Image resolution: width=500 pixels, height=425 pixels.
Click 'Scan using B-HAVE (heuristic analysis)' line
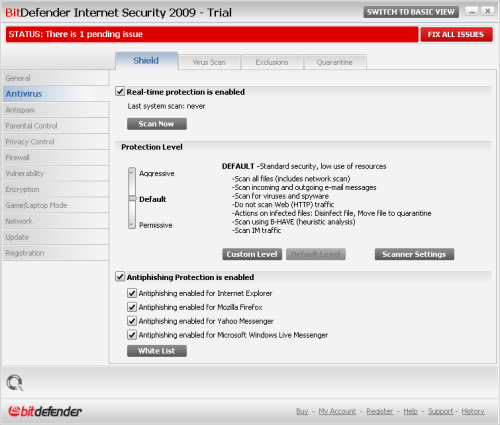coord(294,222)
